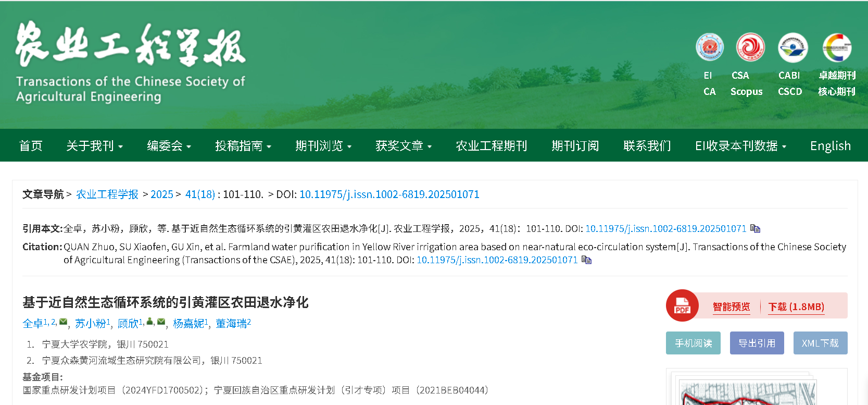The height and width of the screenshot is (405, 868).
Task: Download the 1.8MB PDF via 下载 link
Action: (x=796, y=306)
